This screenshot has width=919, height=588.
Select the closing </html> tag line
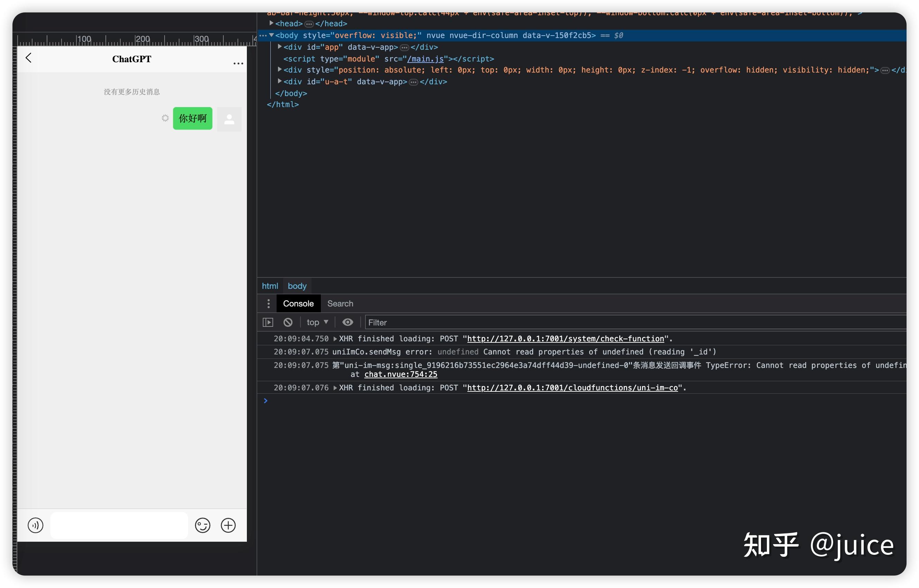pyautogui.click(x=283, y=104)
